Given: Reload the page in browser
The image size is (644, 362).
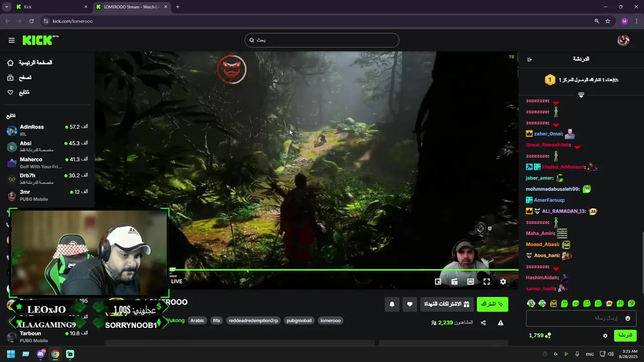Looking at the screenshot, I should (31, 21).
